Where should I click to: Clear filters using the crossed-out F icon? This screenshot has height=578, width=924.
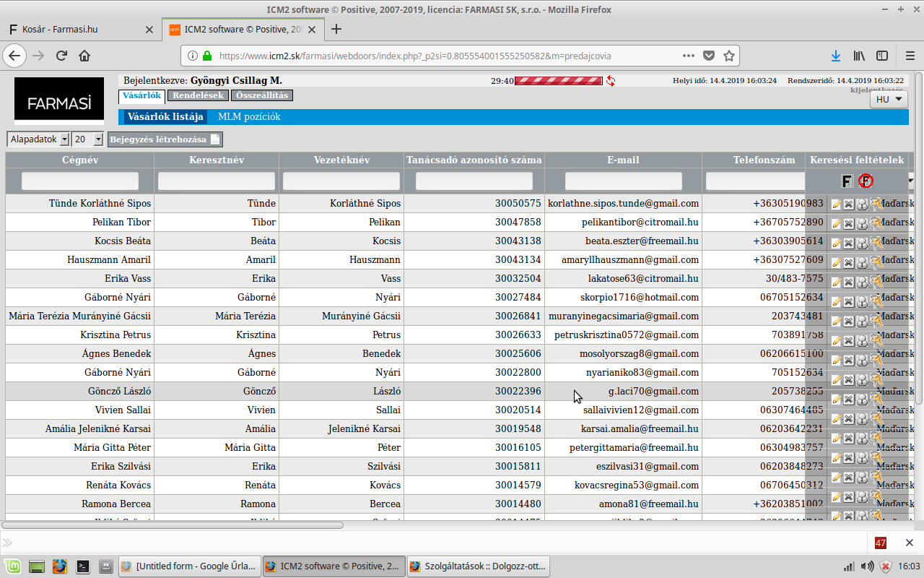point(866,181)
